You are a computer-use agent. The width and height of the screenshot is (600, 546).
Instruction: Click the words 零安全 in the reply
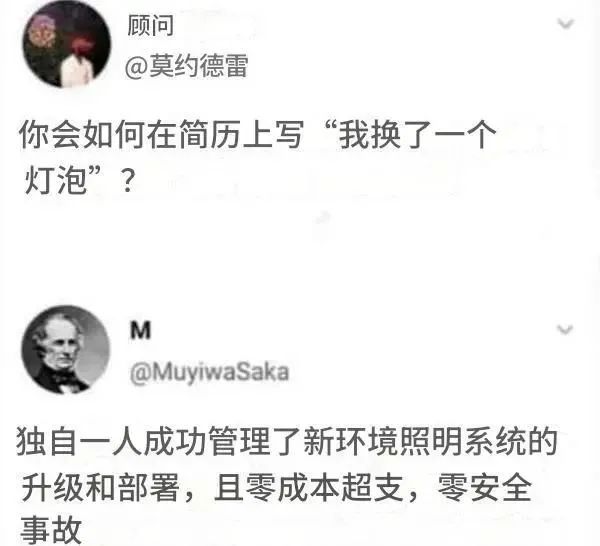pyautogui.click(x=484, y=487)
